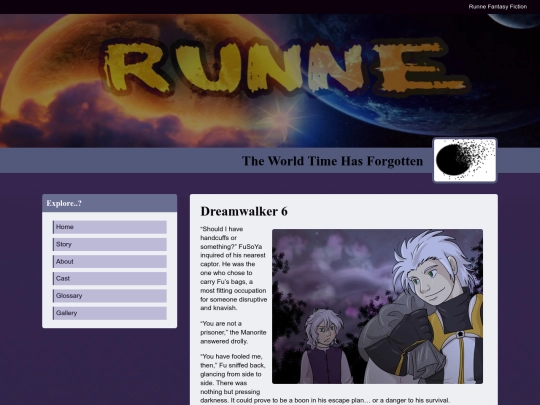Click the paragraph starting "You have fooled me"
Screen dimensions: 540x405
[x=325, y=378]
